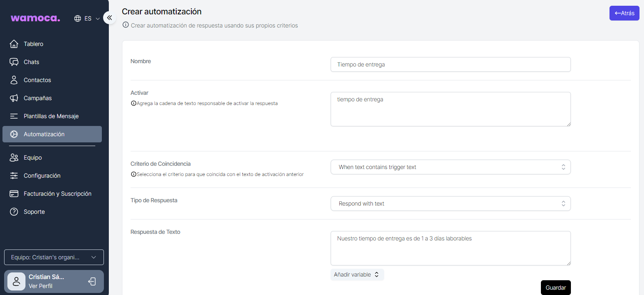Click the Contactos person icon
The width and height of the screenshot is (644, 295).
coord(14,80)
